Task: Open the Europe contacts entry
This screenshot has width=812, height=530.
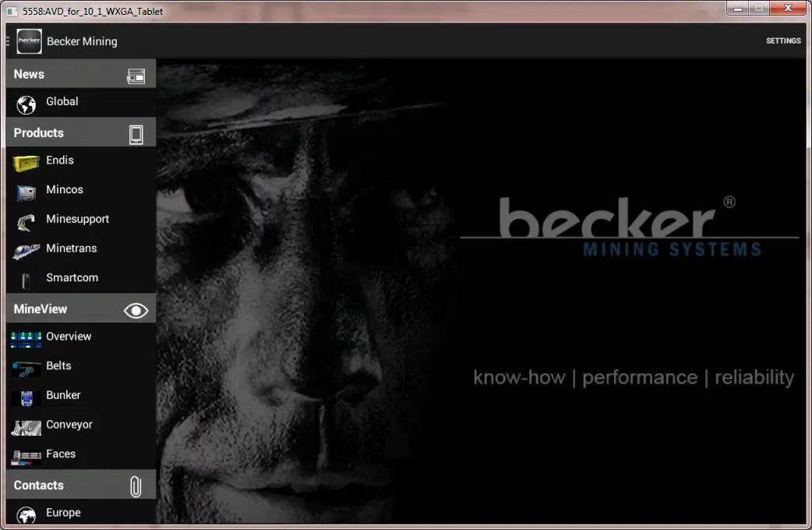Action: [x=63, y=513]
